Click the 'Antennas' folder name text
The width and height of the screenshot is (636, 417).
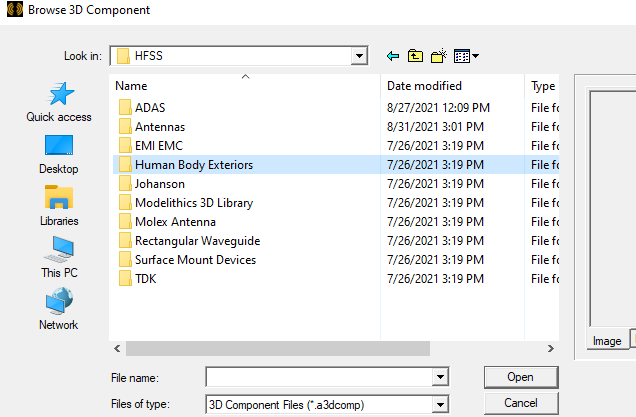[160, 127]
